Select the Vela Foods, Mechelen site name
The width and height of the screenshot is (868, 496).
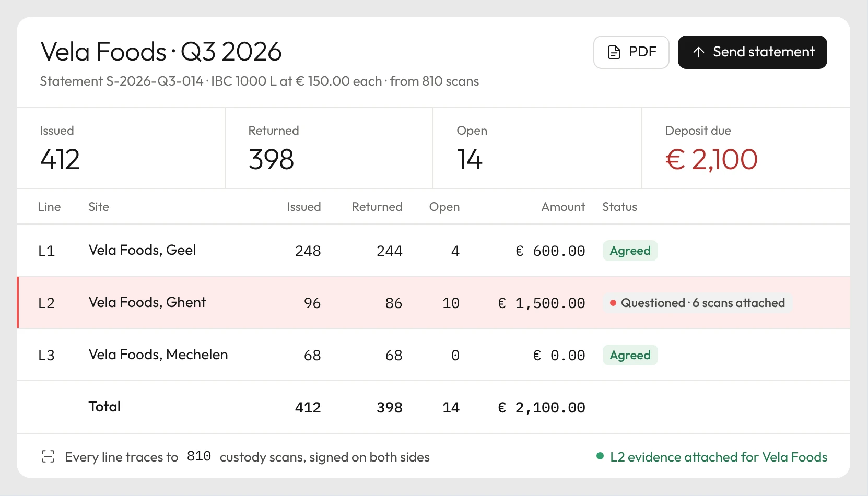click(x=158, y=355)
